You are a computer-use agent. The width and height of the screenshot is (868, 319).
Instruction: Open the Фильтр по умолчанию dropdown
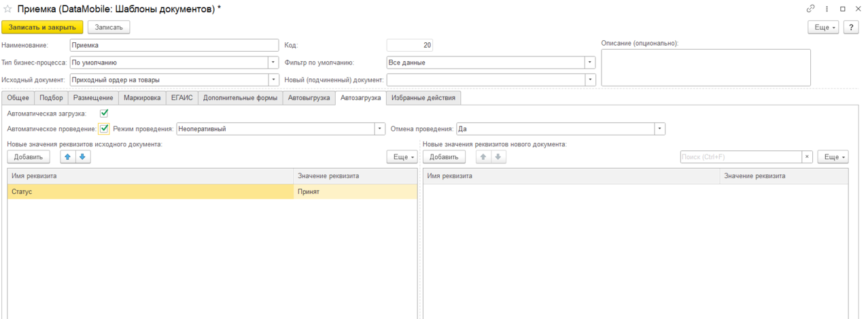point(591,63)
